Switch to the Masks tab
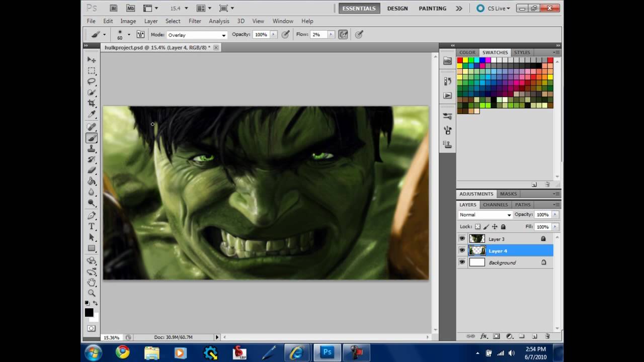The height and width of the screenshot is (362, 644). click(508, 194)
